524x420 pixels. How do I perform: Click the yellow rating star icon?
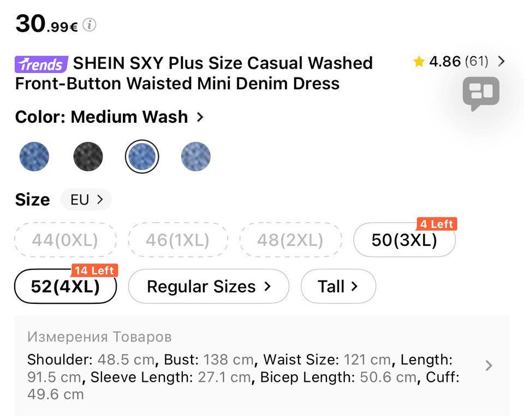[419, 62]
